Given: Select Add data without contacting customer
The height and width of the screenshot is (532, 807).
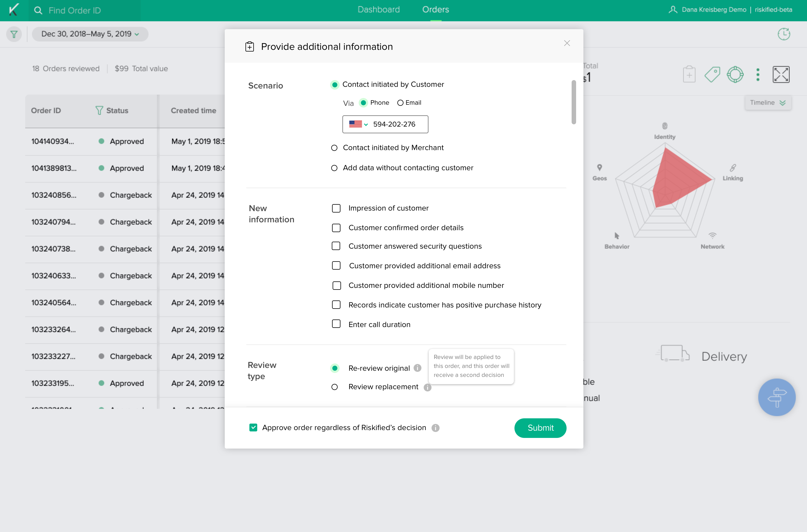Looking at the screenshot, I should [x=334, y=168].
